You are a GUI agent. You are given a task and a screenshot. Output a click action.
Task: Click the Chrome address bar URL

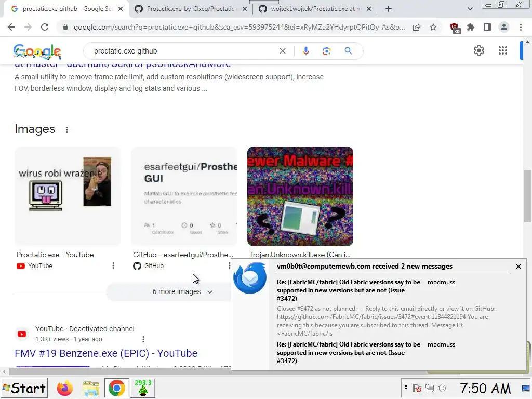coord(239,27)
